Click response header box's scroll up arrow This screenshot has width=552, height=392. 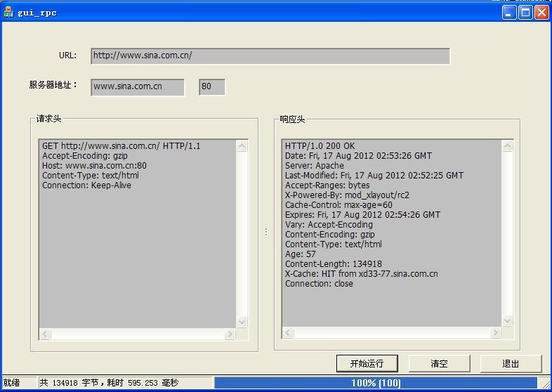point(507,146)
